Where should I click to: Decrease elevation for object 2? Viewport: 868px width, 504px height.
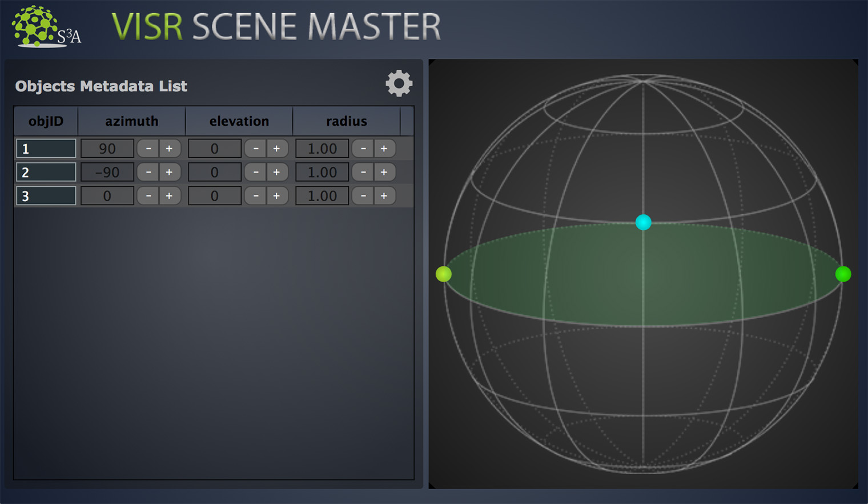point(256,172)
